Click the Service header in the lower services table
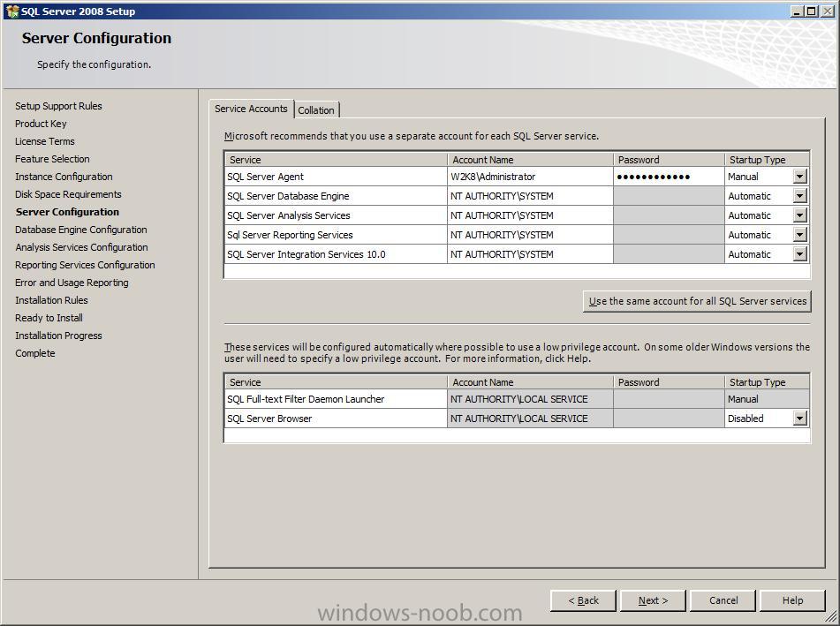The width and height of the screenshot is (840, 626). (x=336, y=382)
